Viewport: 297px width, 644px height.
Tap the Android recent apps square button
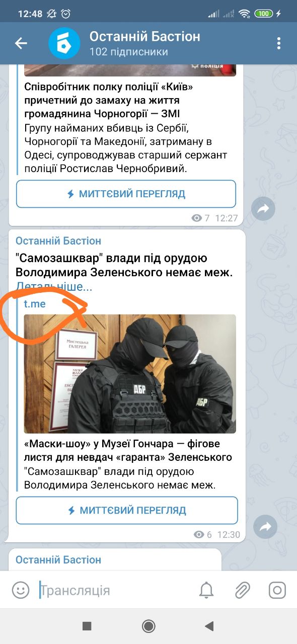87,626
